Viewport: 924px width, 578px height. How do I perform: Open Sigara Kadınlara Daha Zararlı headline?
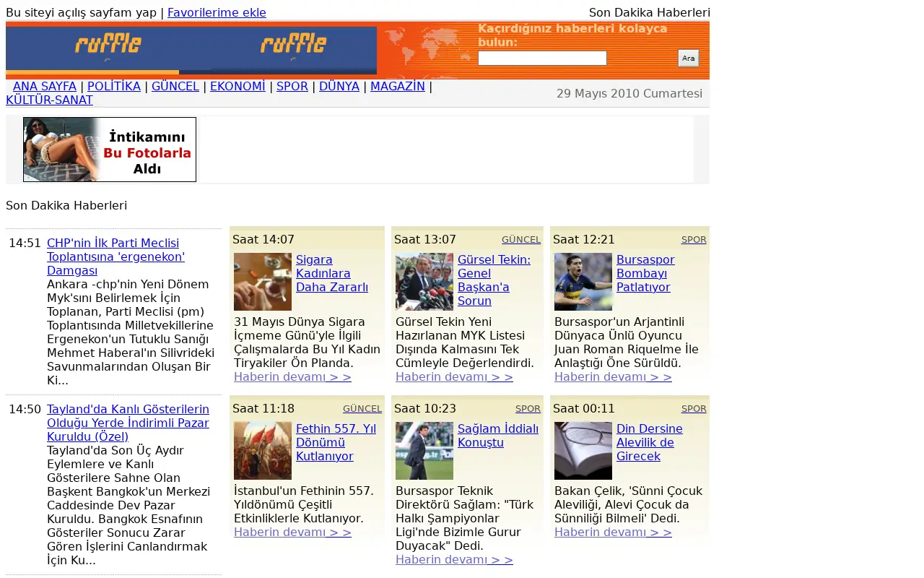(x=332, y=273)
